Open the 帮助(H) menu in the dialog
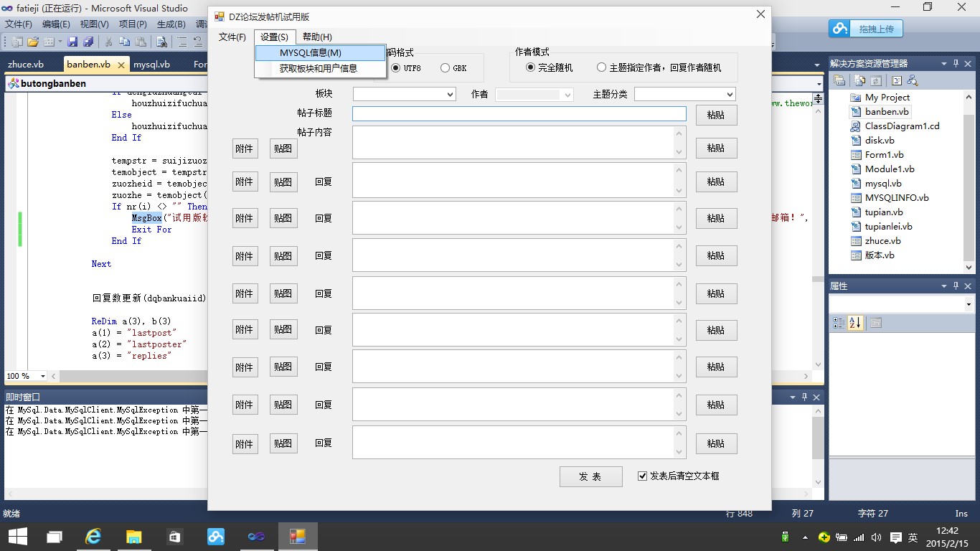980x551 pixels. tap(317, 37)
